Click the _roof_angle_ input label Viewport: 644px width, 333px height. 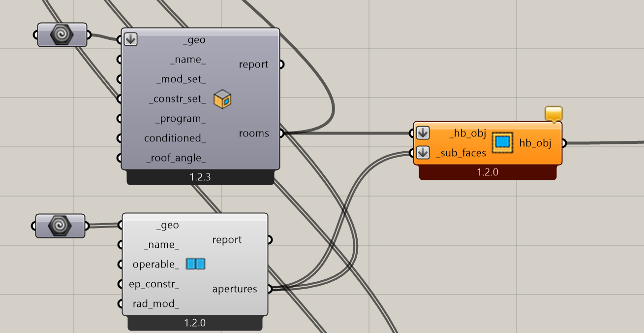click(176, 158)
